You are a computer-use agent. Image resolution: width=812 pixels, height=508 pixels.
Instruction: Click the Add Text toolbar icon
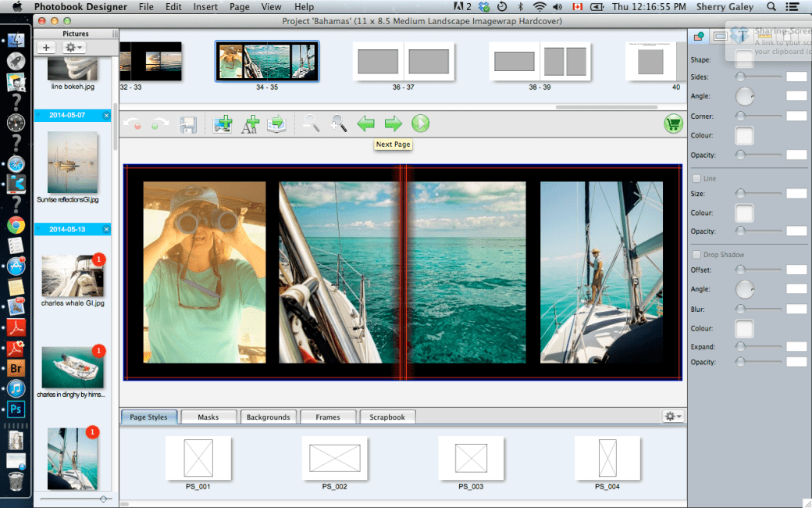pyautogui.click(x=250, y=123)
